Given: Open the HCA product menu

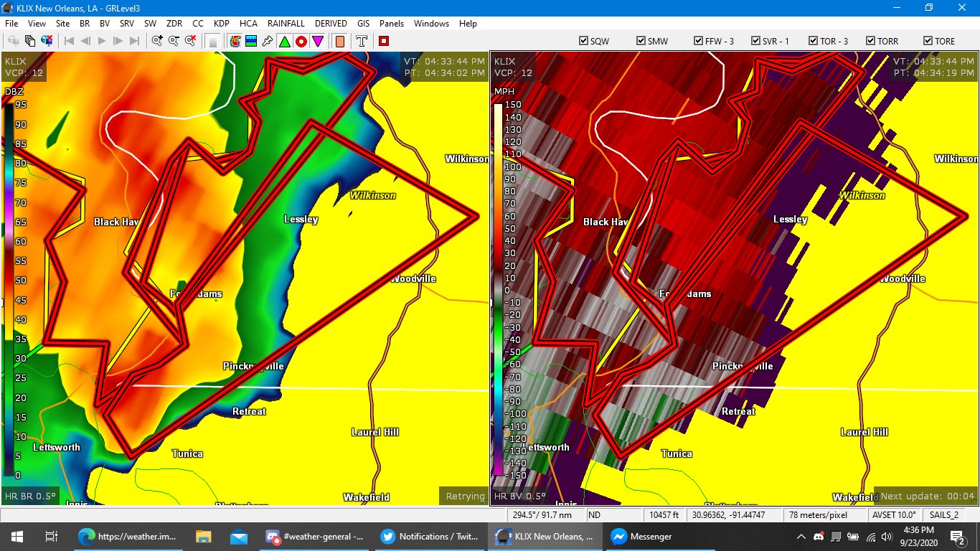Looking at the screenshot, I should (x=248, y=24).
